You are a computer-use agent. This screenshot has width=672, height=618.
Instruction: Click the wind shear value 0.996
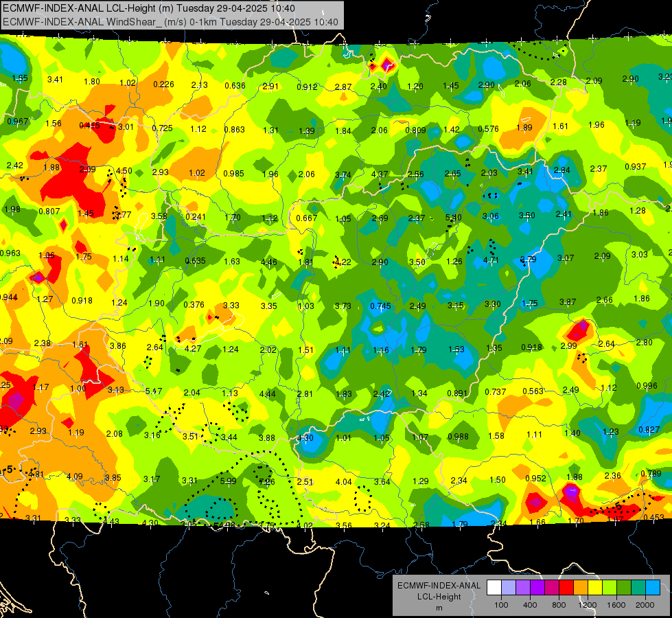pyautogui.click(x=647, y=386)
